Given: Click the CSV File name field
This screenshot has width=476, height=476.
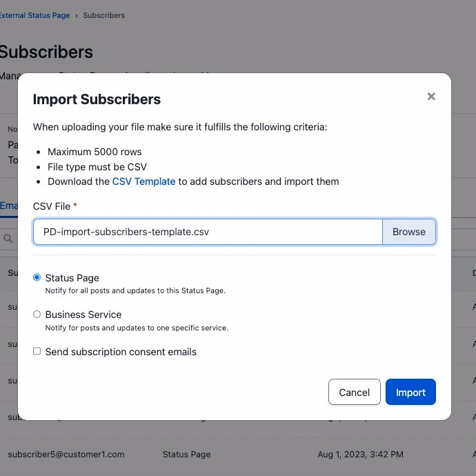Looking at the screenshot, I should pos(207,232).
